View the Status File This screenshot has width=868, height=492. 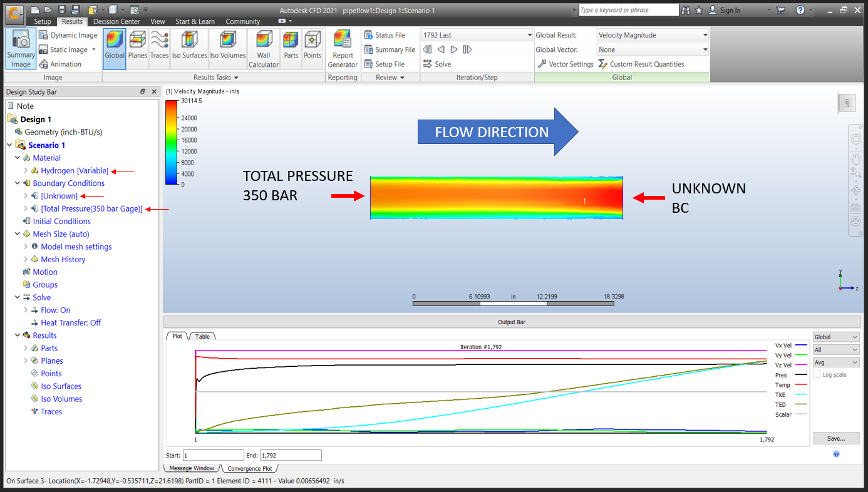[390, 34]
